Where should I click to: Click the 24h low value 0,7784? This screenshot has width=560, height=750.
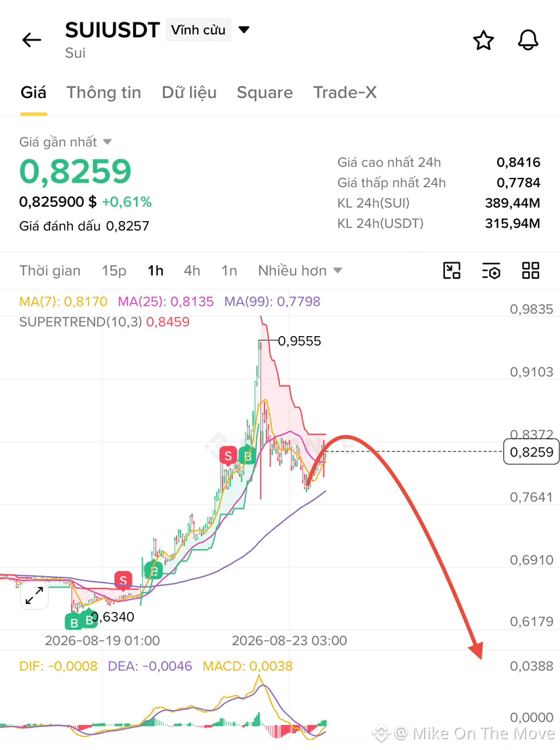coord(518,183)
